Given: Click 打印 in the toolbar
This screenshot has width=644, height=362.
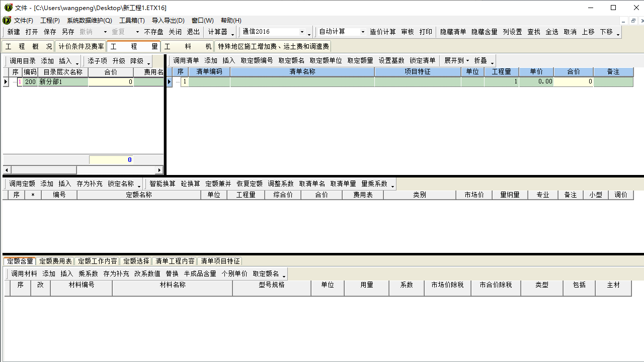Looking at the screenshot, I should pos(426,32).
